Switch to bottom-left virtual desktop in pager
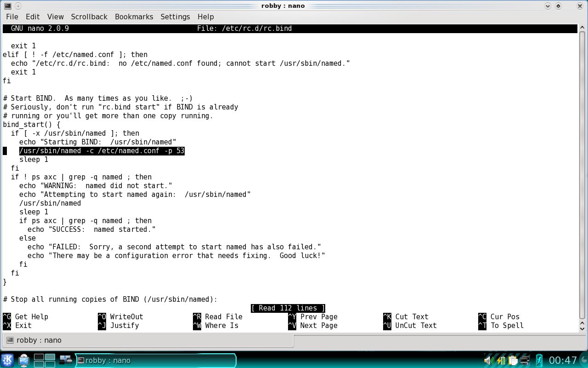This screenshot has width=588, height=368. [39, 364]
